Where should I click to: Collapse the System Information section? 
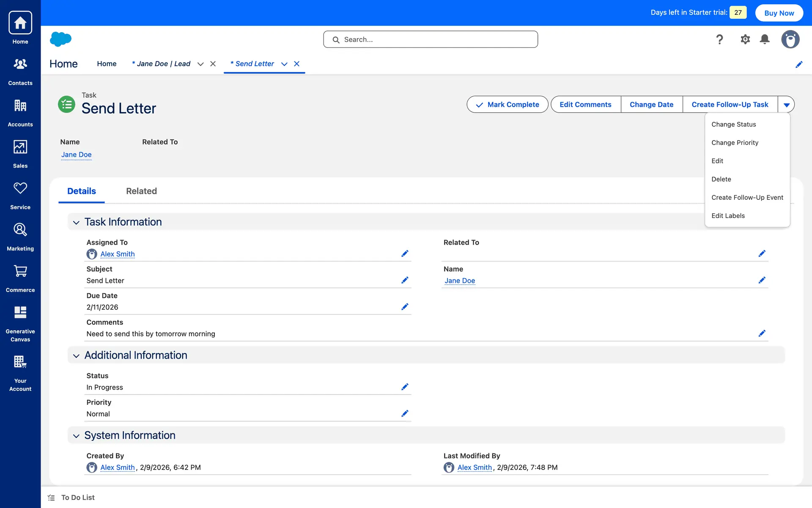coord(76,436)
